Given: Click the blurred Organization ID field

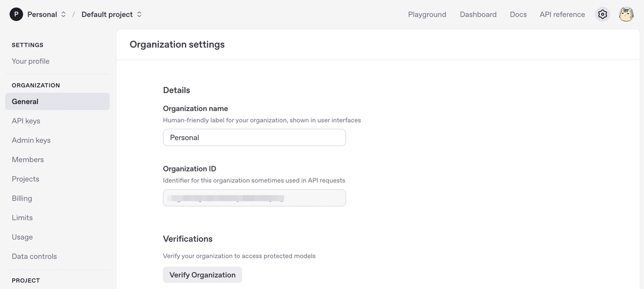Looking at the screenshot, I should [x=254, y=198].
